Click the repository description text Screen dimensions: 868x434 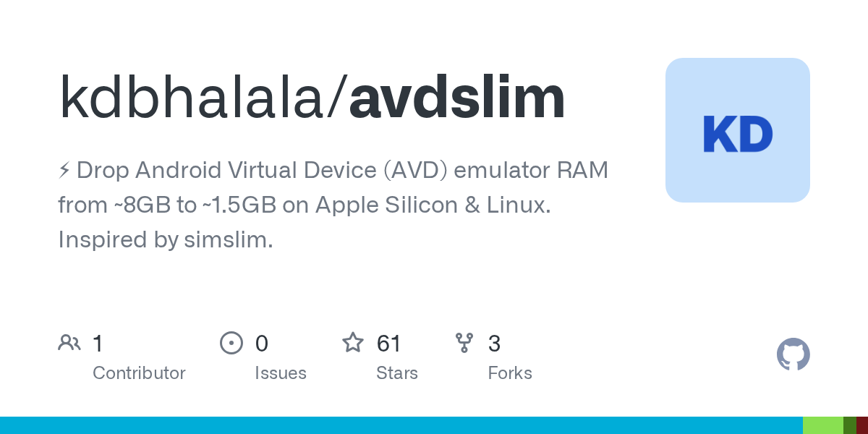(x=333, y=205)
